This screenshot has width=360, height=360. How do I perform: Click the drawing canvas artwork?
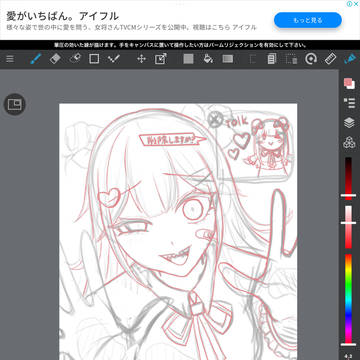click(178, 232)
